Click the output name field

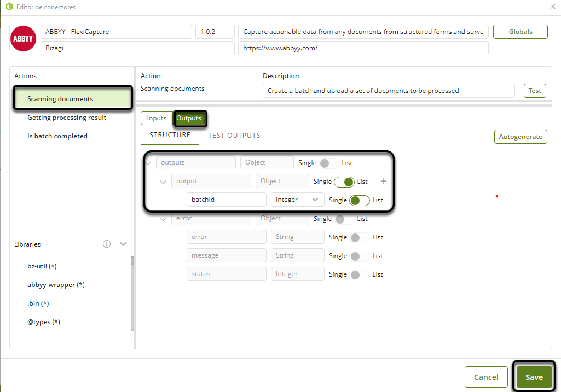pyautogui.click(x=211, y=181)
